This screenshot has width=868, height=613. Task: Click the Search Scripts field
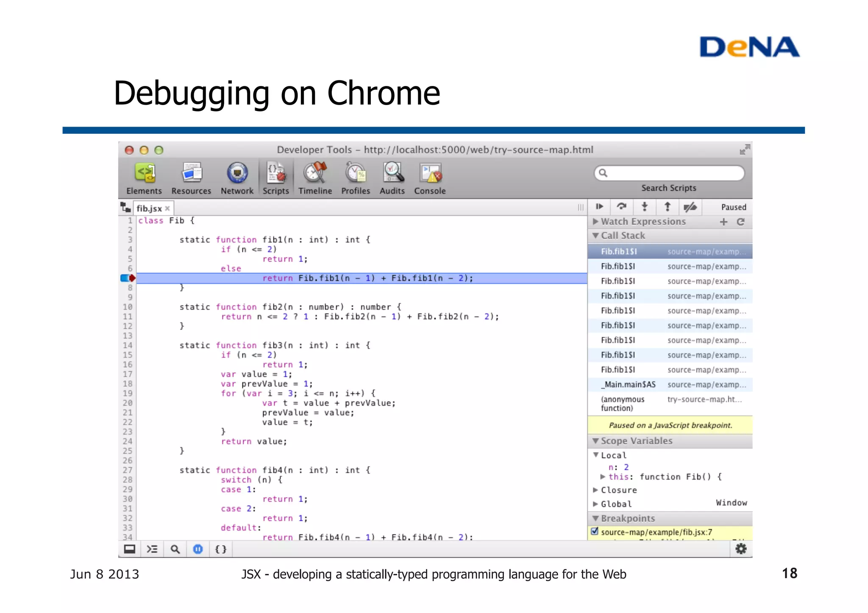tap(669, 173)
